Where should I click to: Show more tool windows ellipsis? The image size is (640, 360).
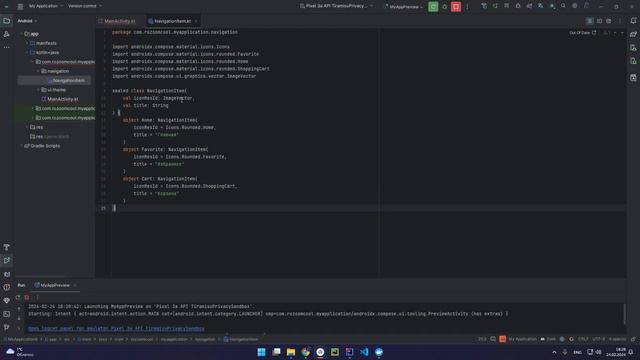pyautogui.click(x=7, y=47)
